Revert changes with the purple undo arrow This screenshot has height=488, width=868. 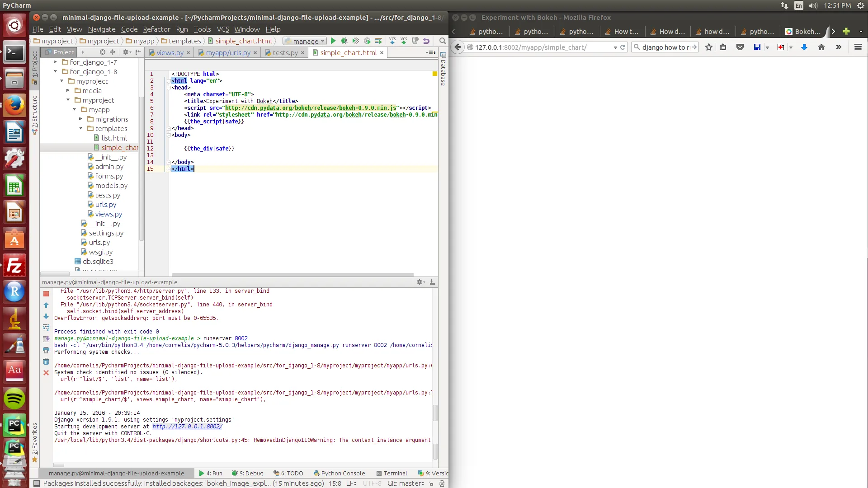click(x=426, y=41)
